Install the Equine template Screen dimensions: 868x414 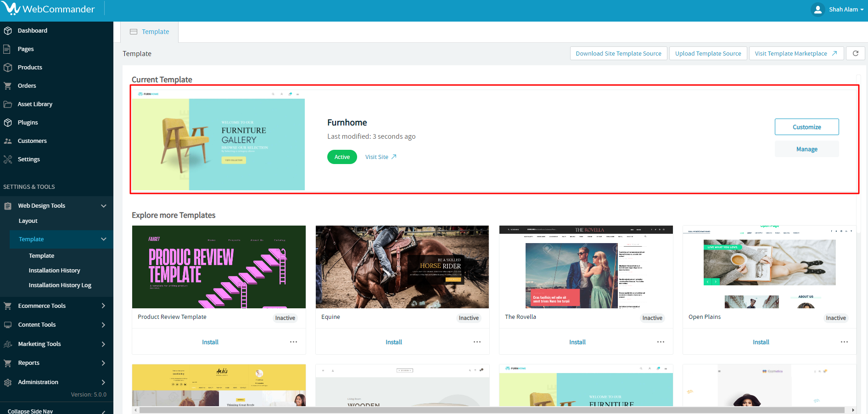[x=394, y=342]
